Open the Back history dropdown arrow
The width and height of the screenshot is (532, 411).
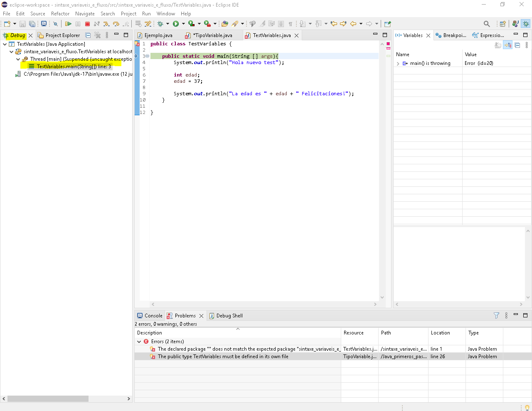pos(361,24)
